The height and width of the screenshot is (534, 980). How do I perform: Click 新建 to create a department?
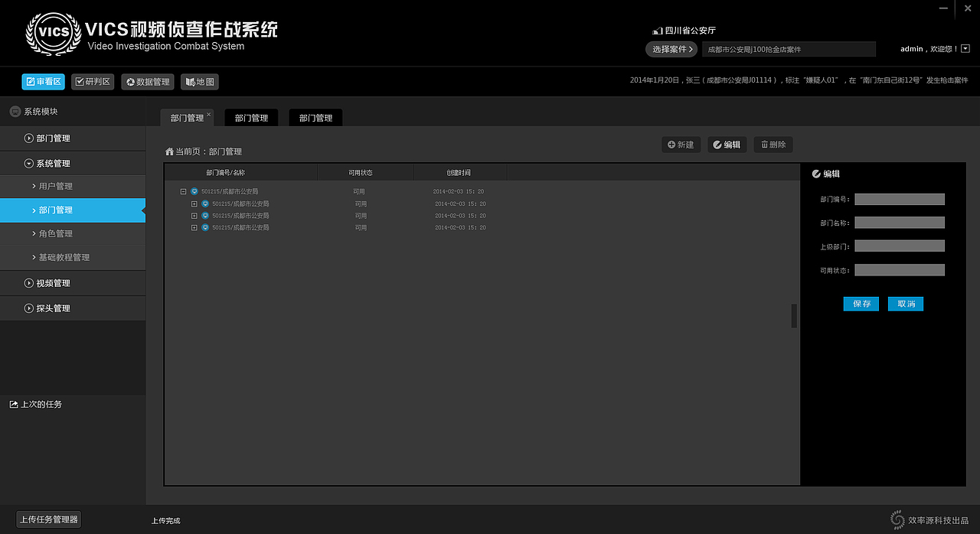pyautogui.click(x=681, y=145)
